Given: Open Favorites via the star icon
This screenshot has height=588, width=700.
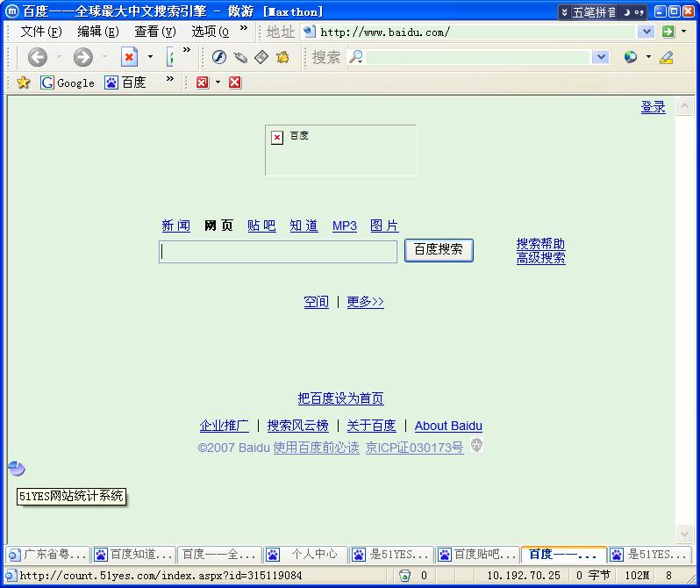Looking at the screenshot, I should 23,82.
